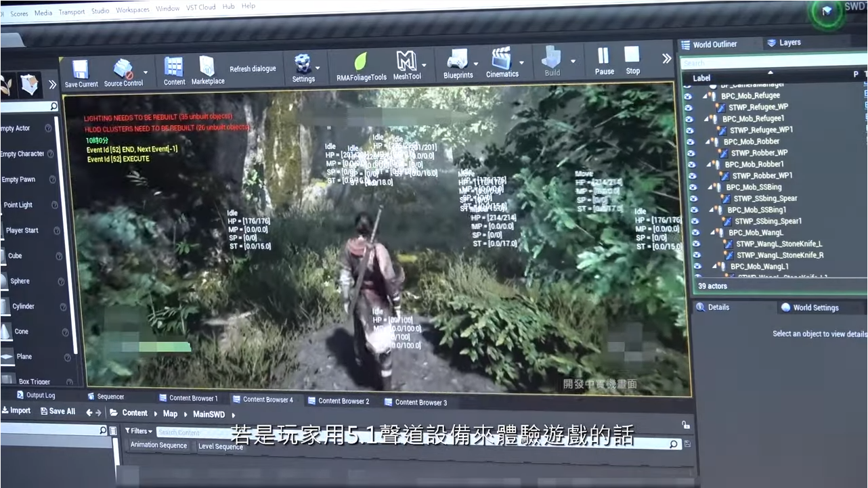The width and height of the screenshot is (868, 488).
Task: Pause the play-in-editor session
Action: tap(603, 56)
